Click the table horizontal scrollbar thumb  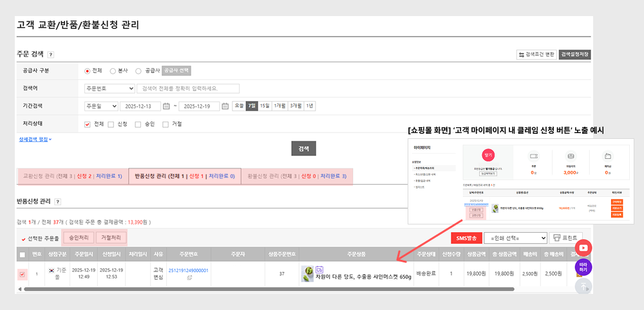pyautogui.click(x=269, y=289)
